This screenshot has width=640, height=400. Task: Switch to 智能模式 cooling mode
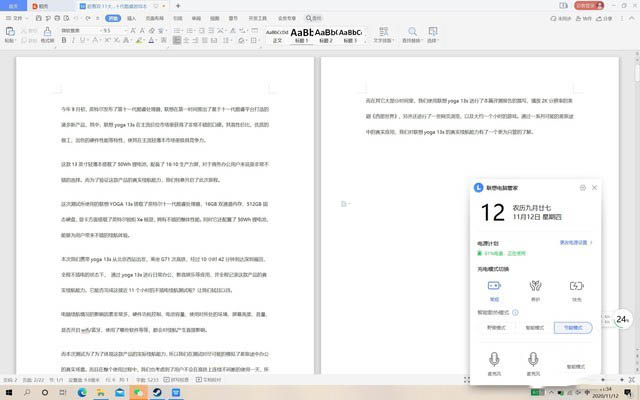535,327
